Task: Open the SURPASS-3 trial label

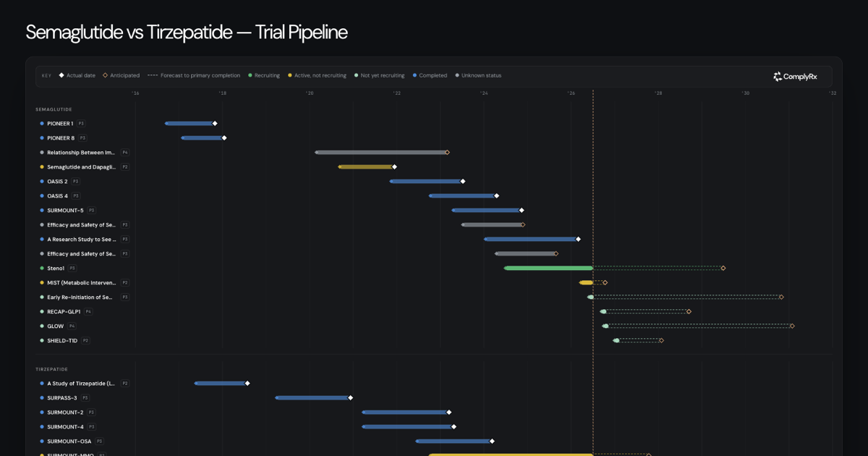Action: 62,398
